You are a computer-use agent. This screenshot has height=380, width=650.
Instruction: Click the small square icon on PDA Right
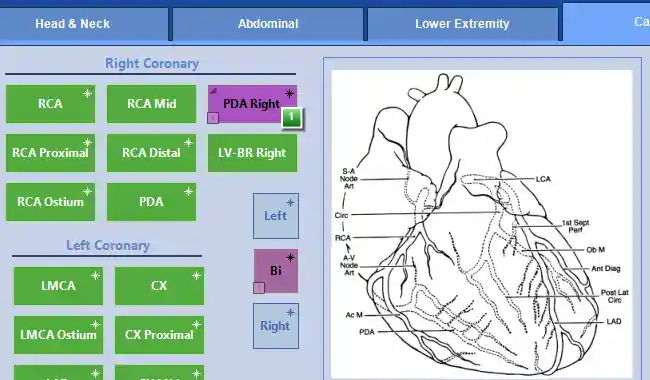pyautogui.click(x=213, y=118)
